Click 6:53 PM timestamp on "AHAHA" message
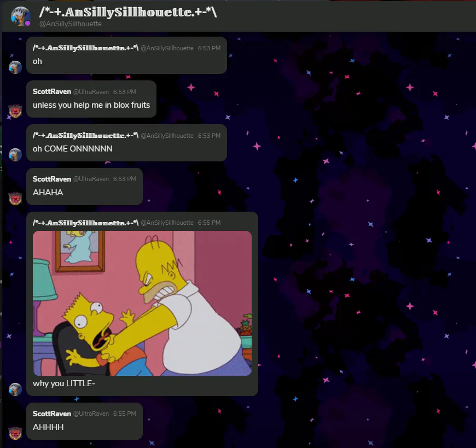The width and height of the screenshot is (476, 448). [124, 179]
